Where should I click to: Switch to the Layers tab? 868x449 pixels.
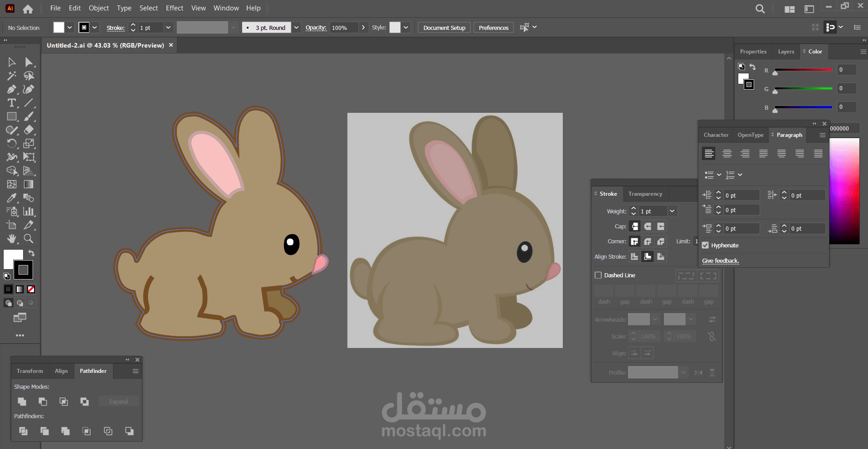point(786,52)
